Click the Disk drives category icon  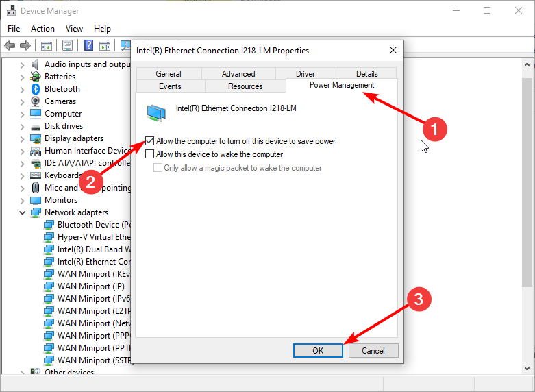(36, 127)
